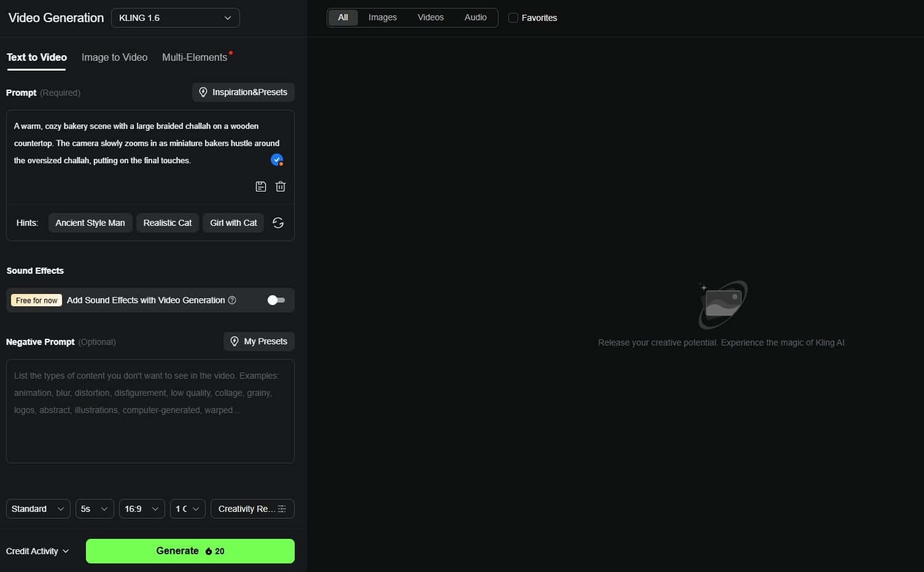The width and height of the screenshot is (924, 572).
Task: Click the blue checkmark badge in prompt
Action: point(277,160)
